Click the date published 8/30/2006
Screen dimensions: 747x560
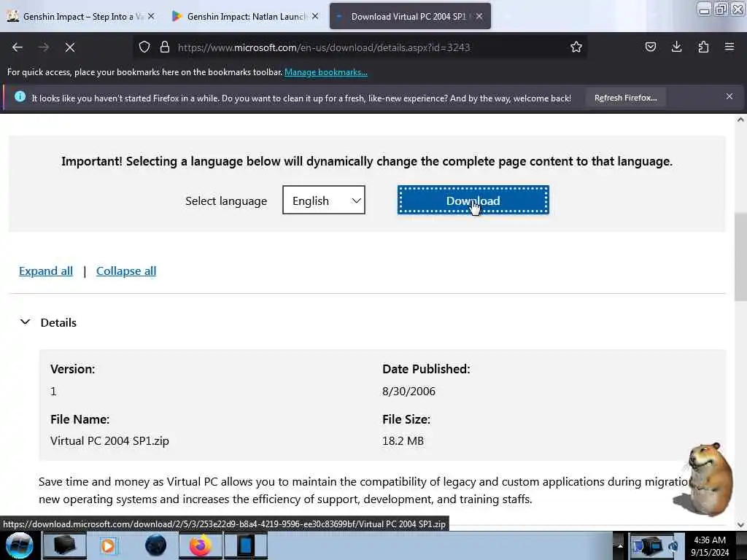click(x=409, y=392)
